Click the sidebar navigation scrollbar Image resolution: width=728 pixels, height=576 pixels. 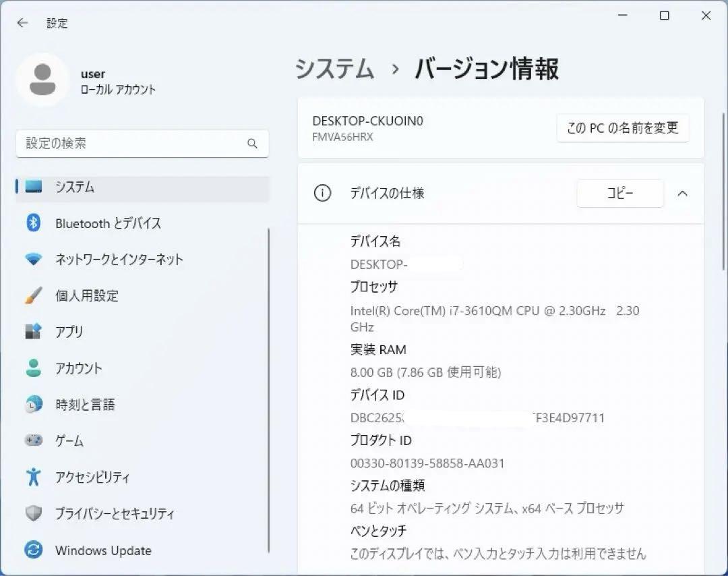(x=268, y=391)
